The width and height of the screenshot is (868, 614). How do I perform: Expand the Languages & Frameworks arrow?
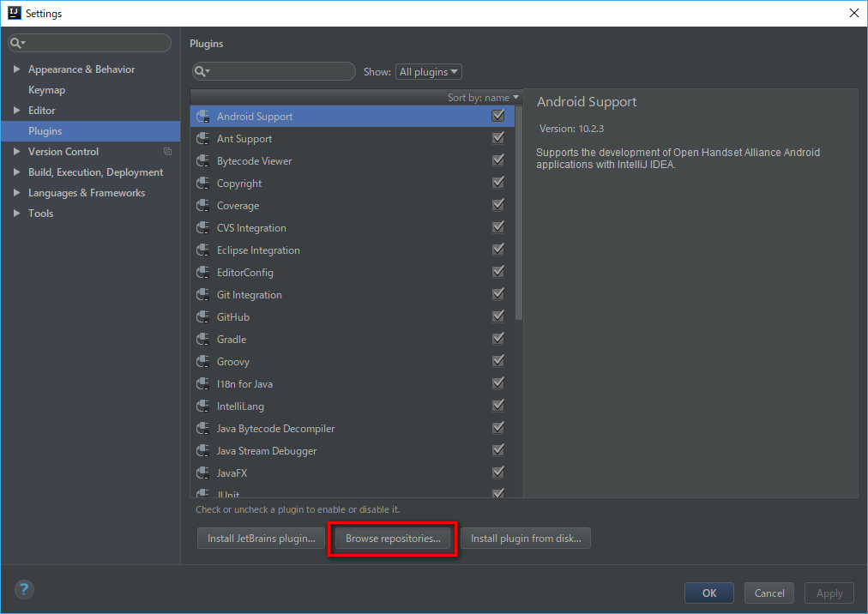(x=16, y=193)
